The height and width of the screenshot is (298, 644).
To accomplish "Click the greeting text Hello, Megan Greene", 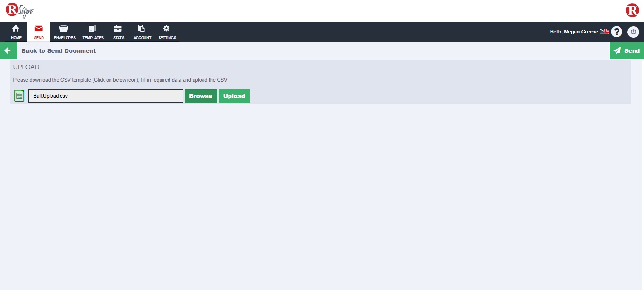I will pyautogui.click(x=574, y=32).
